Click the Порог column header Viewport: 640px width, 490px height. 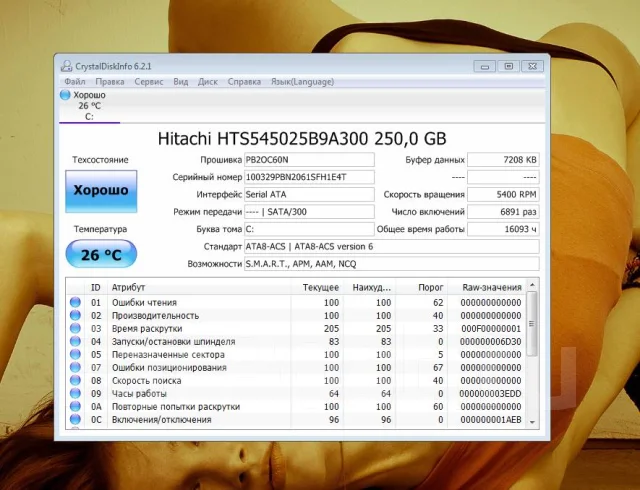pyautogui.click(x=422, y=287)
